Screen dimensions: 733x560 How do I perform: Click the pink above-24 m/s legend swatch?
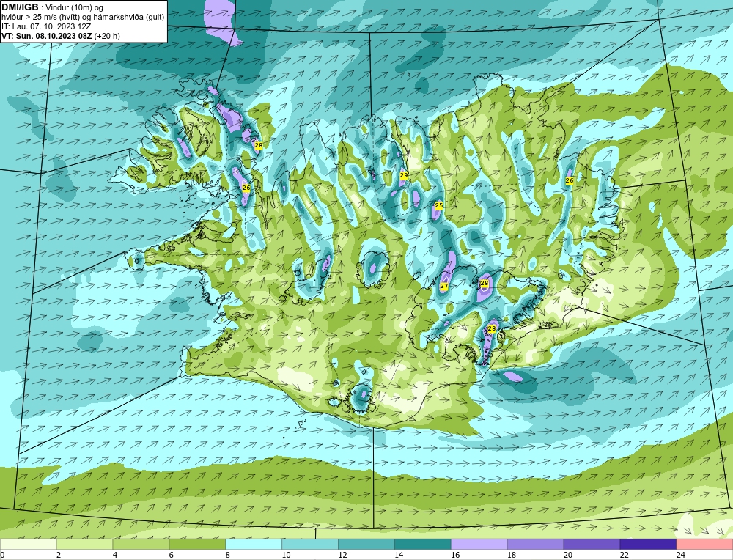[x=704, y=545]
